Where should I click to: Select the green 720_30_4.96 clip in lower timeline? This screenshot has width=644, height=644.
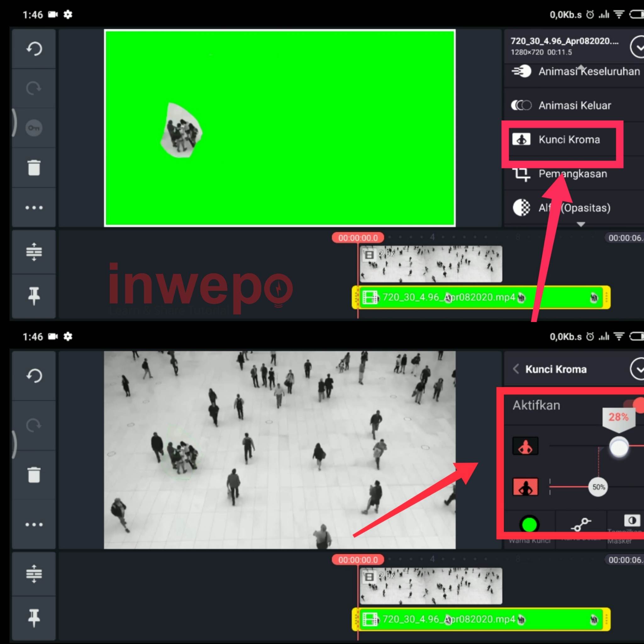tap(481, 619)
